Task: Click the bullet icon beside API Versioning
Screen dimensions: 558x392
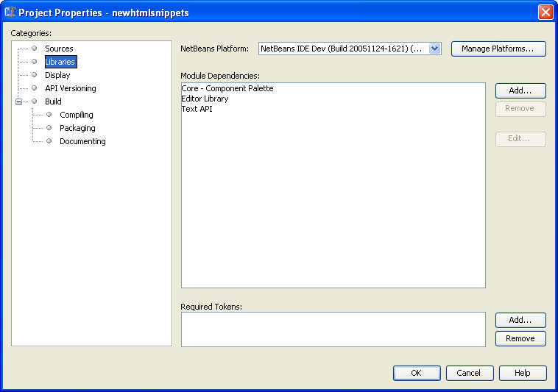Action: click(x=35, y=88)
